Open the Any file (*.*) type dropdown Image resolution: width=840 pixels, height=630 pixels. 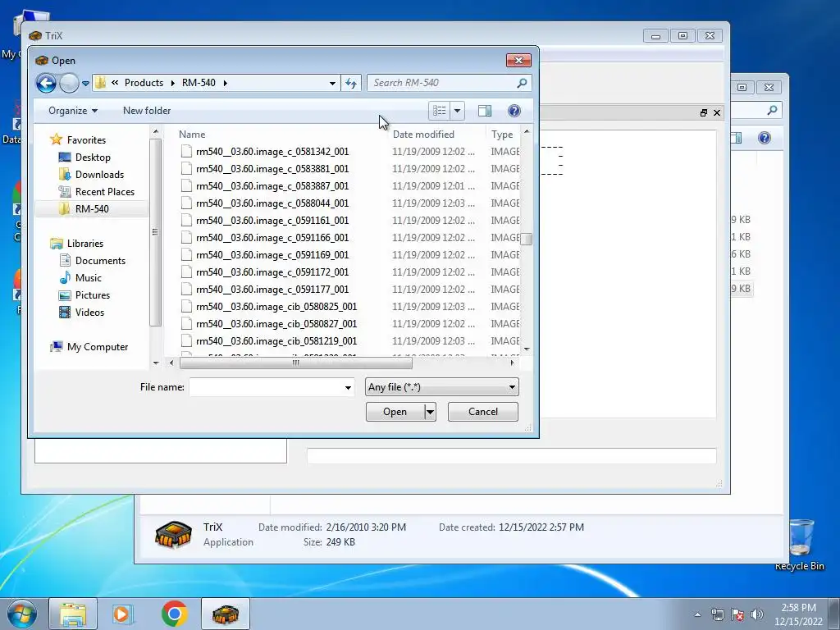[x=442, y=387]
